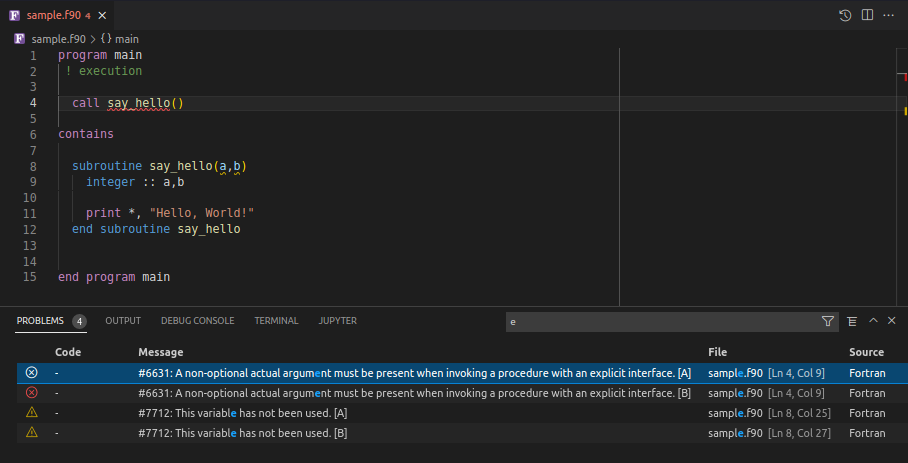Image resolution: width=908 pixels, height=463 pixels.
Task: Click the sample.f90 breadcrumb item
Action: tap(58, 39)
